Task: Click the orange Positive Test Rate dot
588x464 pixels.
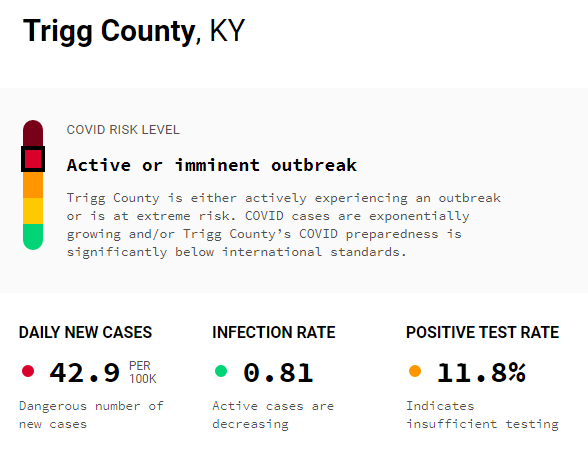Action: [x=415, y=371]
